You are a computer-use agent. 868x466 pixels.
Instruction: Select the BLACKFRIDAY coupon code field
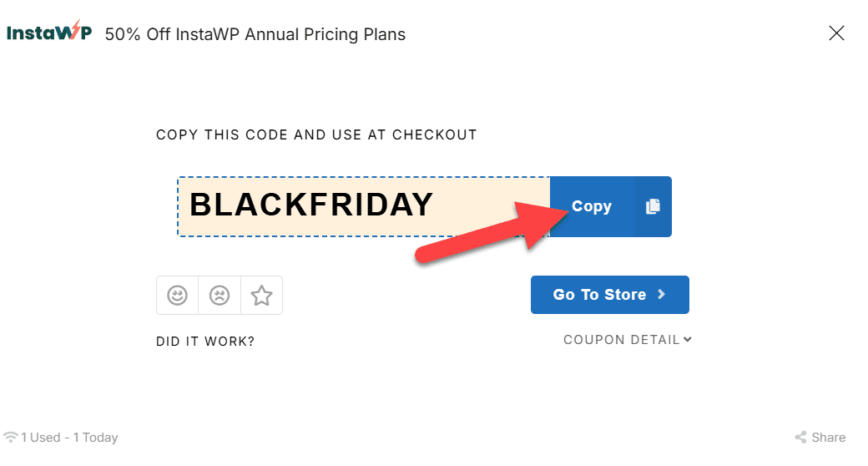pyautogui.click(x=364, y=206)
